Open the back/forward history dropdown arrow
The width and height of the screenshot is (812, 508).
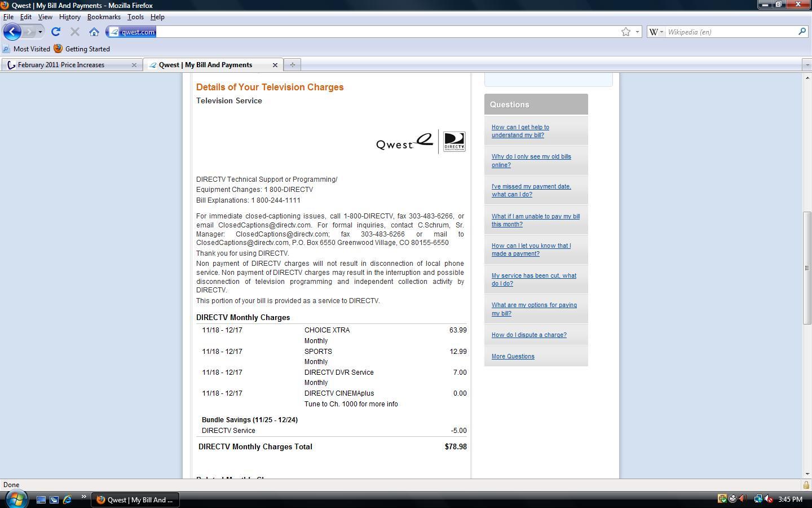40,32
